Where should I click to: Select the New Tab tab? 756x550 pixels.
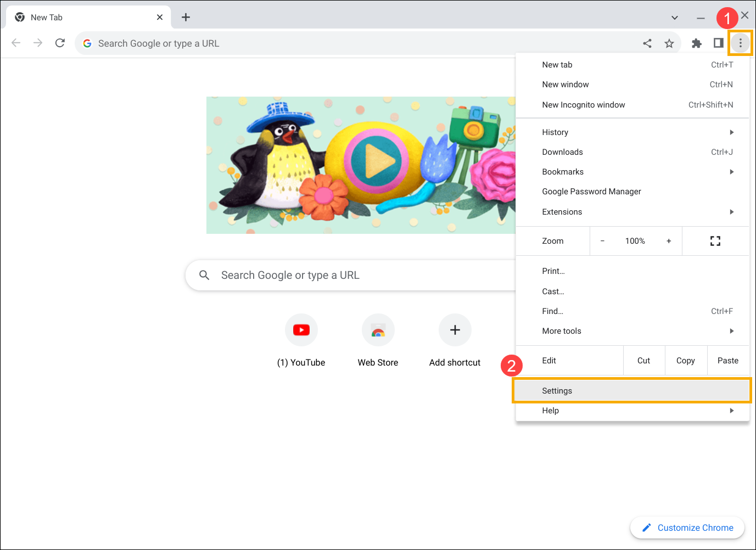click(x=88, y=17)
